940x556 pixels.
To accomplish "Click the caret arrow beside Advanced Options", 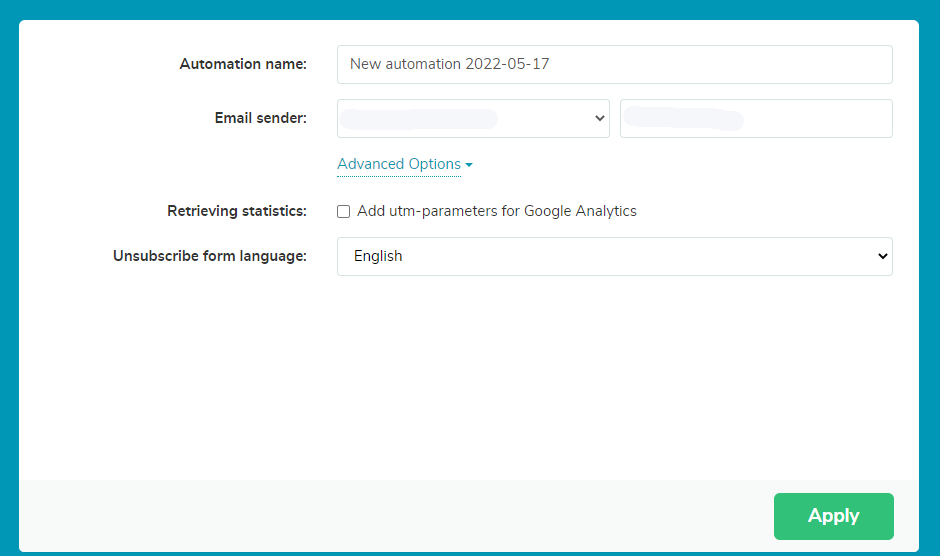I will [469, 165].
